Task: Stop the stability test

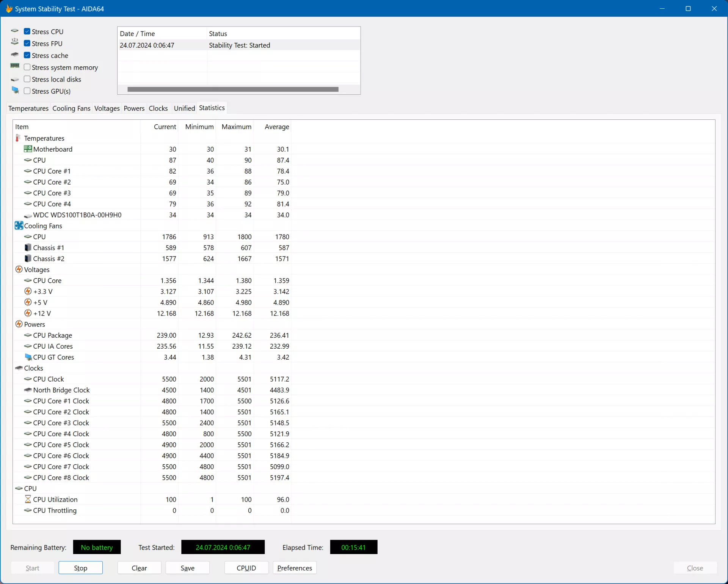Action: [80, 568]
